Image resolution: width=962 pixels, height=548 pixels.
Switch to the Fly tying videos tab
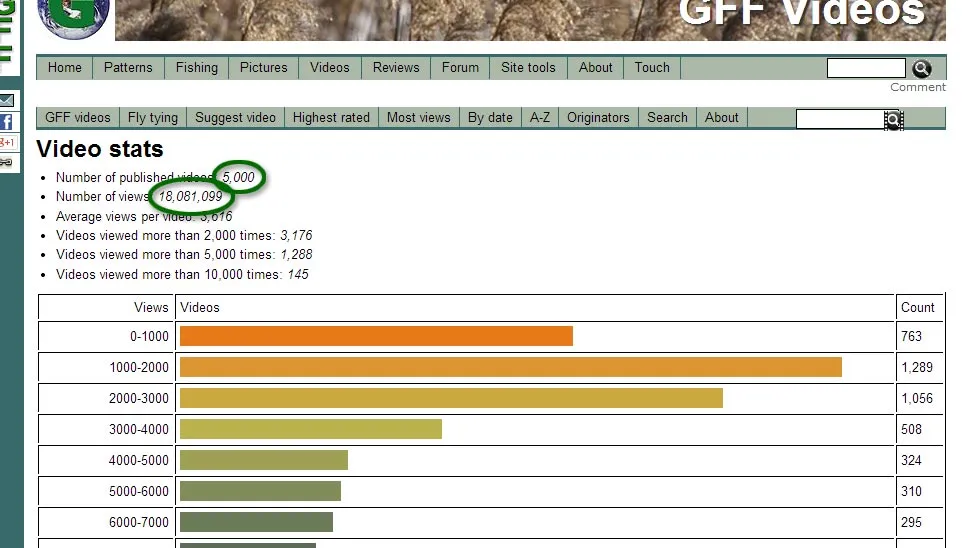pos(153,117)
